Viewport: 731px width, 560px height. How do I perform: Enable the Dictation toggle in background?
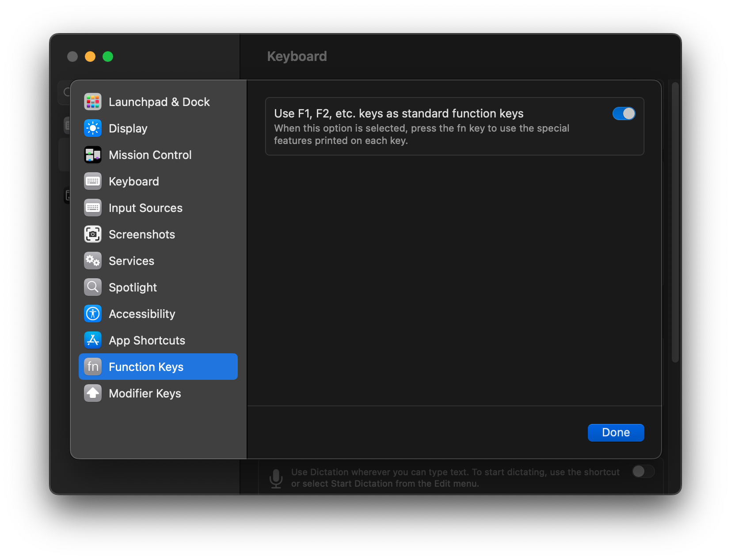643,471
